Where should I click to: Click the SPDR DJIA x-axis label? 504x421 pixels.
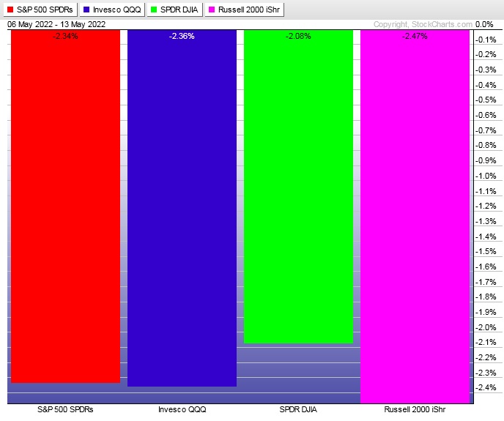298,409
